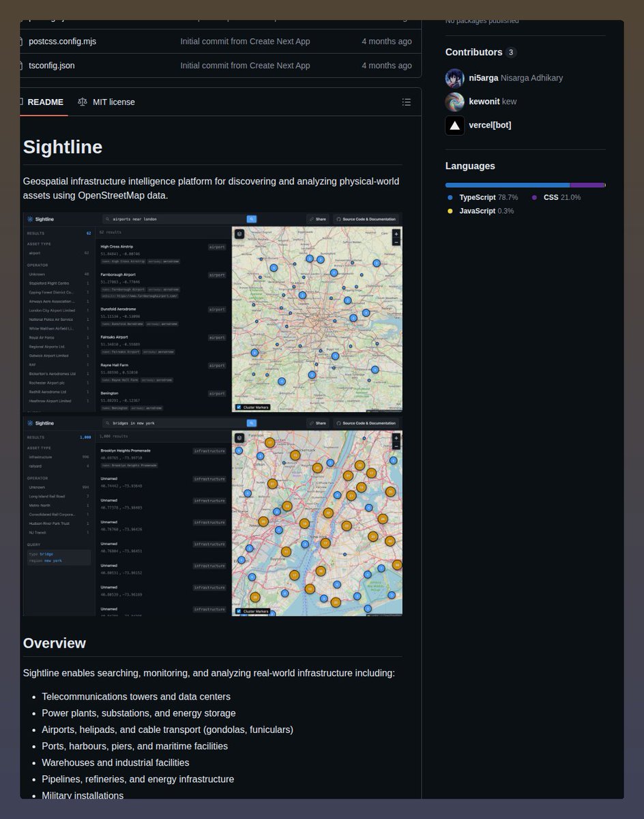
Task: Visit ni5arga's profile link
Action: pyautogui.click(x=484, y=78)
